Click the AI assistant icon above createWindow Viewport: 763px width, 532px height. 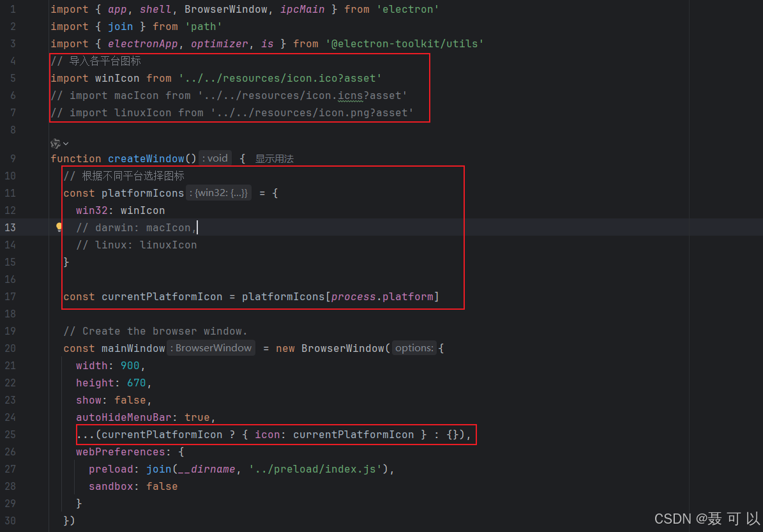[56, 144]
